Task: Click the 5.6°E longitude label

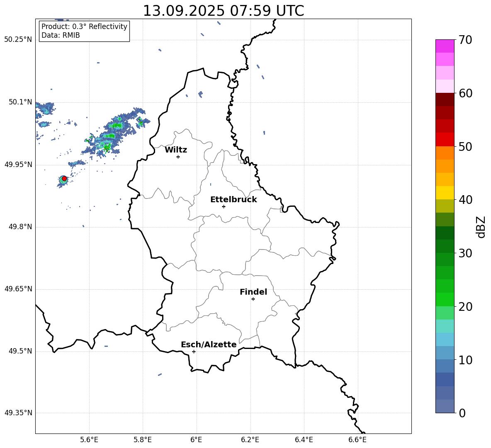Action: tap(89, 440)
